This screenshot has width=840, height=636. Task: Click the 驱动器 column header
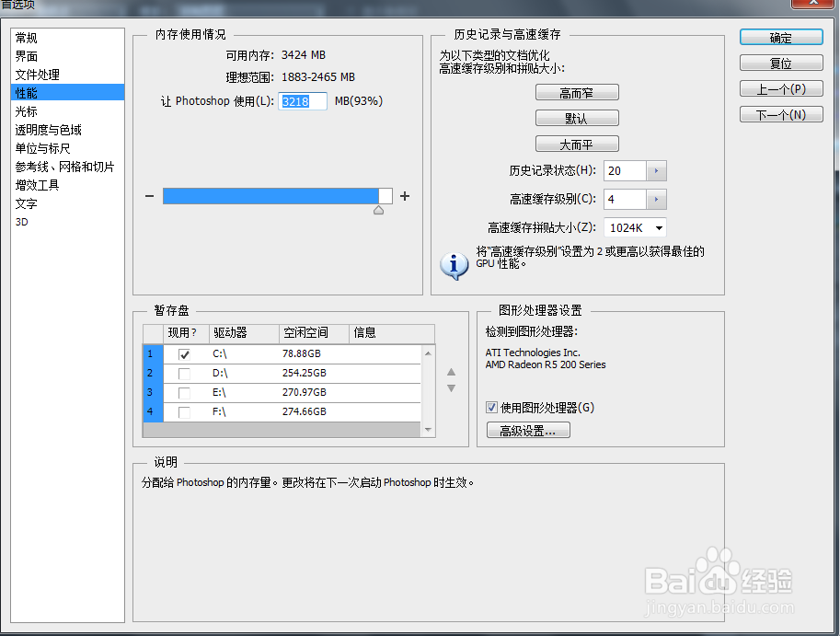pyautogui.click(x=245, y=333)
